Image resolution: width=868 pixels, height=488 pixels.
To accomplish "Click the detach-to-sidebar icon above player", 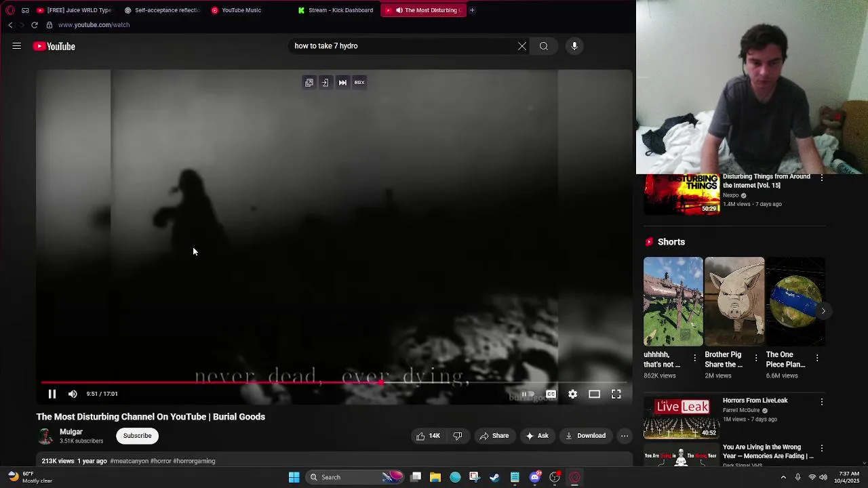I will (325, 83).
